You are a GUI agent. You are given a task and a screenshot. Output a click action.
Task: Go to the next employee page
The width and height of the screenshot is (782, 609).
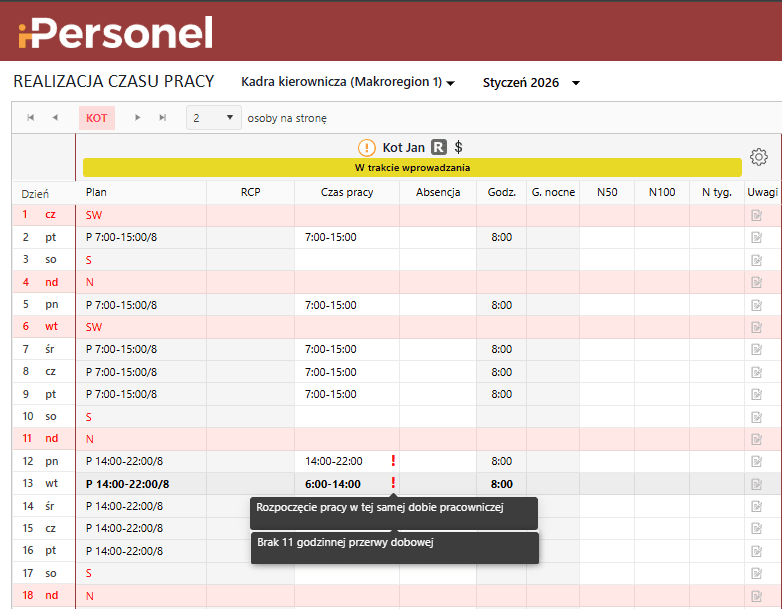138,118
